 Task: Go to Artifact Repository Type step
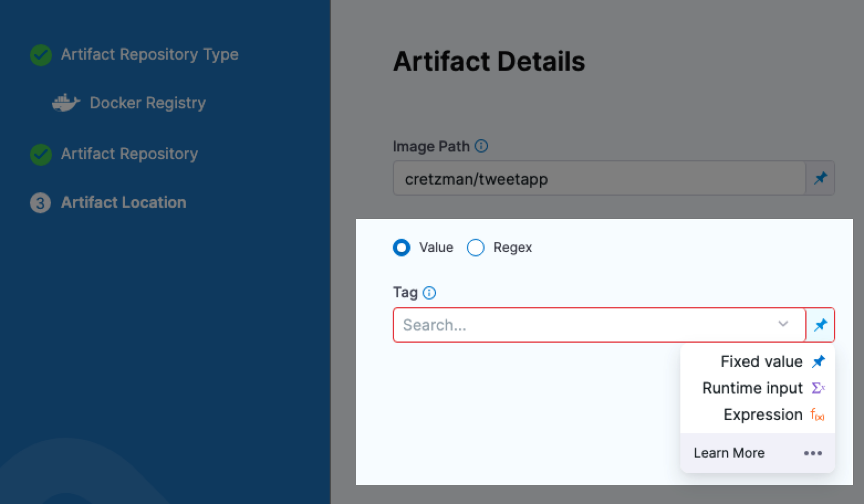(x=149, y=55)
